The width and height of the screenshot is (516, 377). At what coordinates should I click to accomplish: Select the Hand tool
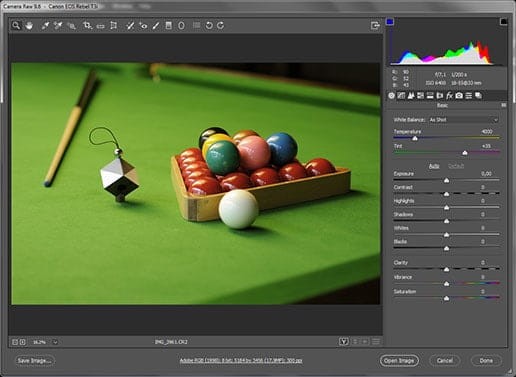click(x=29, y=25)
